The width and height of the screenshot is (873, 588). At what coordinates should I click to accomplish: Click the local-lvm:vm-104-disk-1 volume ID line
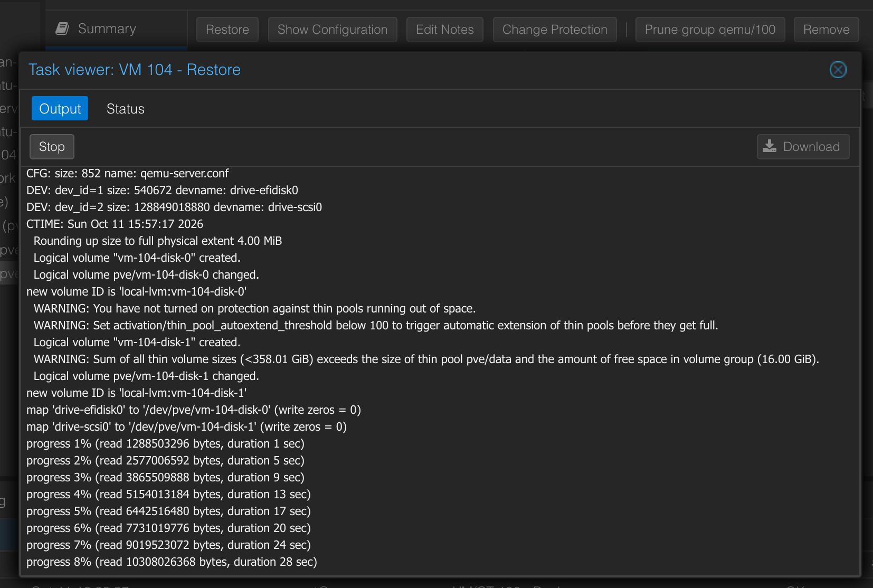[137, 393]
